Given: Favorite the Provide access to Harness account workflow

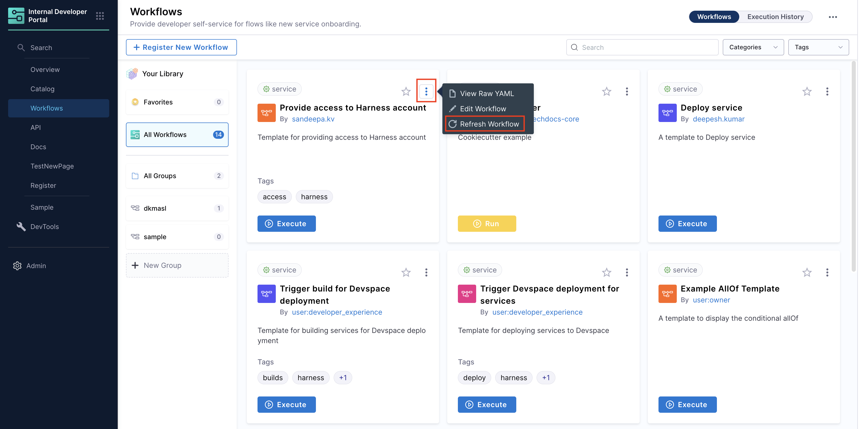Looking at the screenshot, I should [x=406, y=91].
